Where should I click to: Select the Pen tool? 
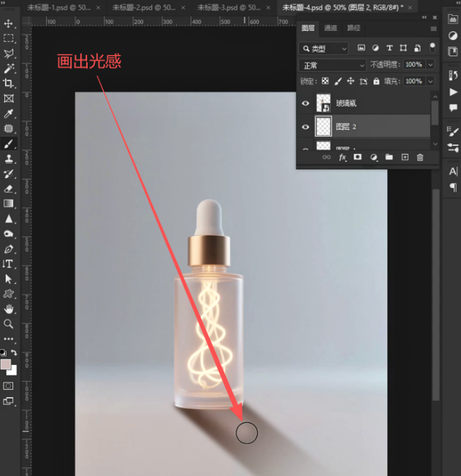pos(8,249)
